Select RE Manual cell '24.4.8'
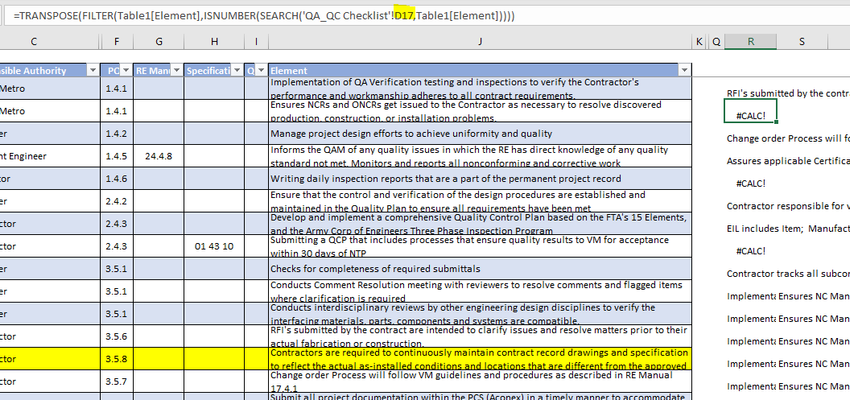850x400 pixels. click(x=159, y=156)
